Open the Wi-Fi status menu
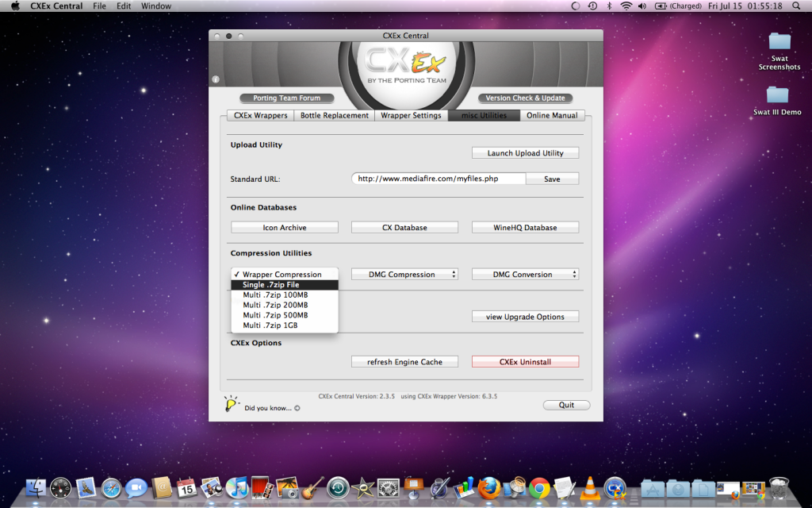 (x=626, y=6)
